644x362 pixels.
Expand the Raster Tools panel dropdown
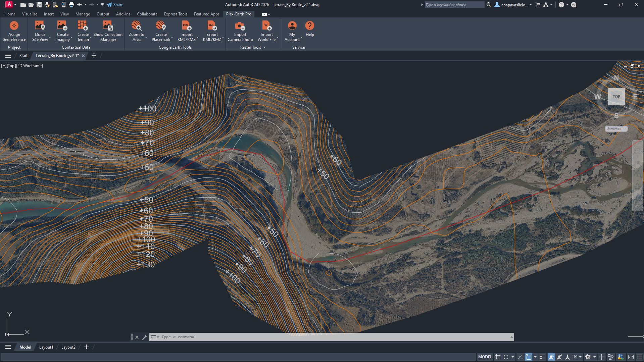(264, 47)
